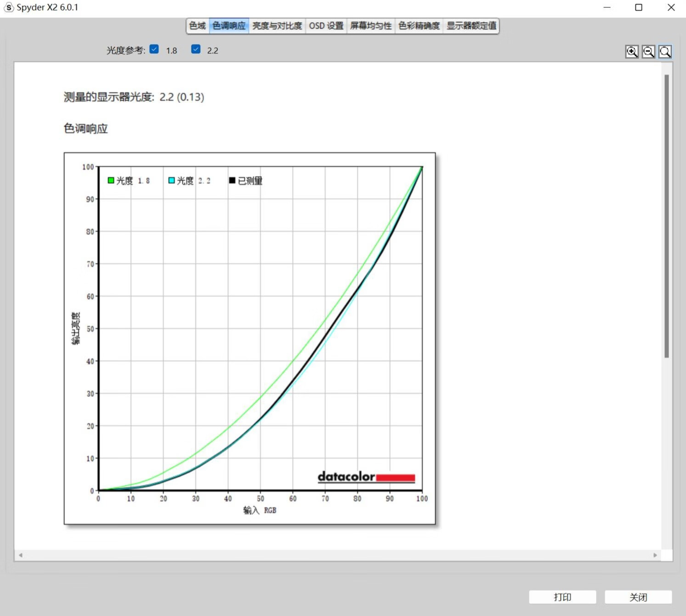Click the 打印 button
686x616 pixels.
tap(562, 597)
